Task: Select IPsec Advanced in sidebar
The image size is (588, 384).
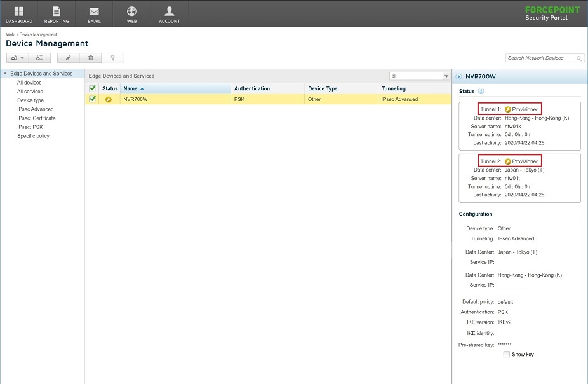Action: (36, 109)
